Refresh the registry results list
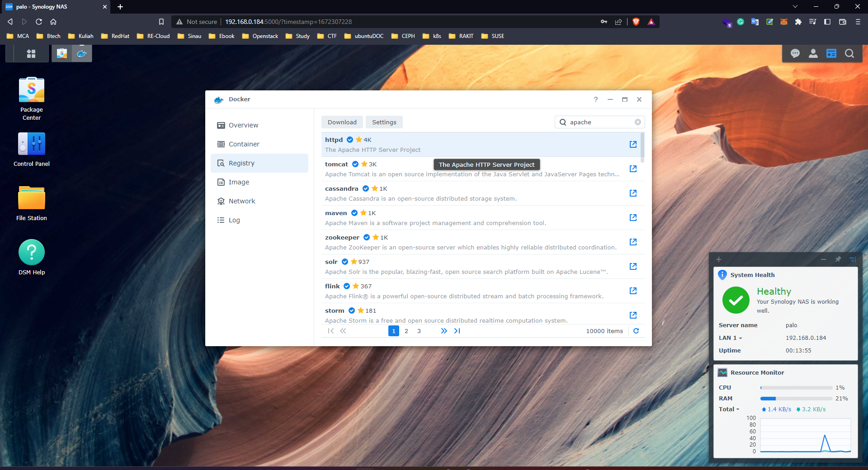Viewport: 868px width, 470px height. pos(636,331)
